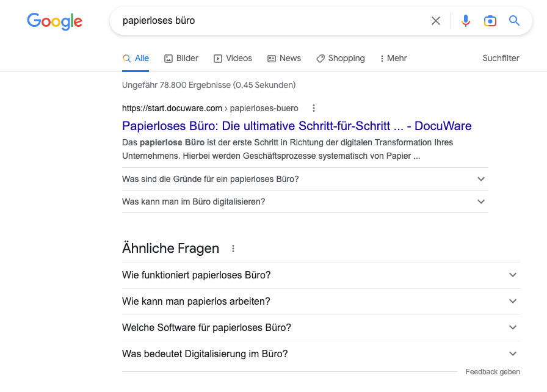Expand 'Wie kann man papierlos arbeiten?'

click(x=321, y=301)
